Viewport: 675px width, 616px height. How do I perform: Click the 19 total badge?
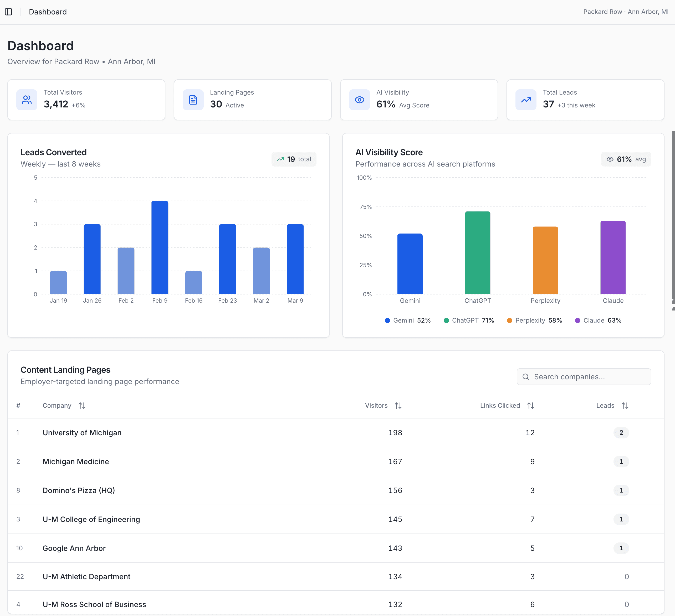[294, 159]
